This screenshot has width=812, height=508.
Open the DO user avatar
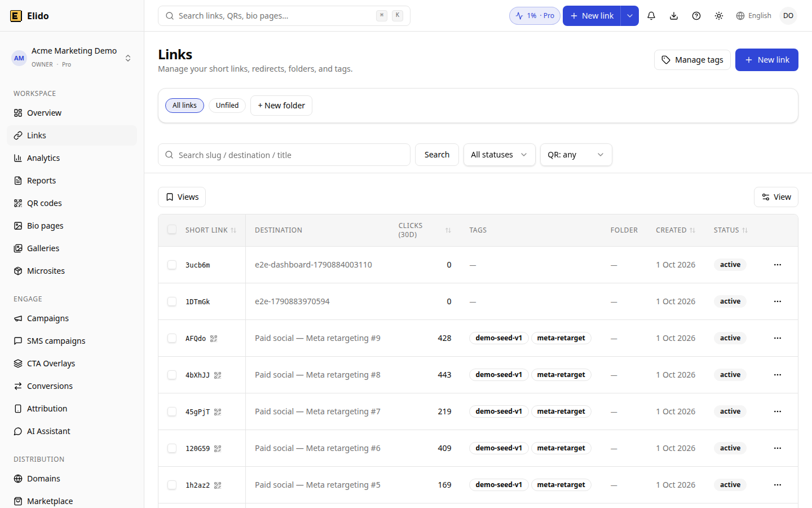[788, 16]
